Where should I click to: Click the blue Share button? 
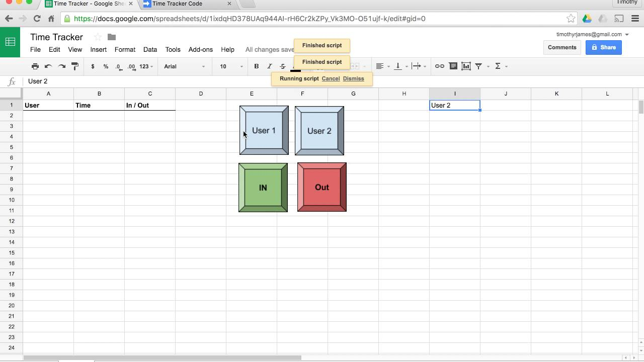point(603,47)
